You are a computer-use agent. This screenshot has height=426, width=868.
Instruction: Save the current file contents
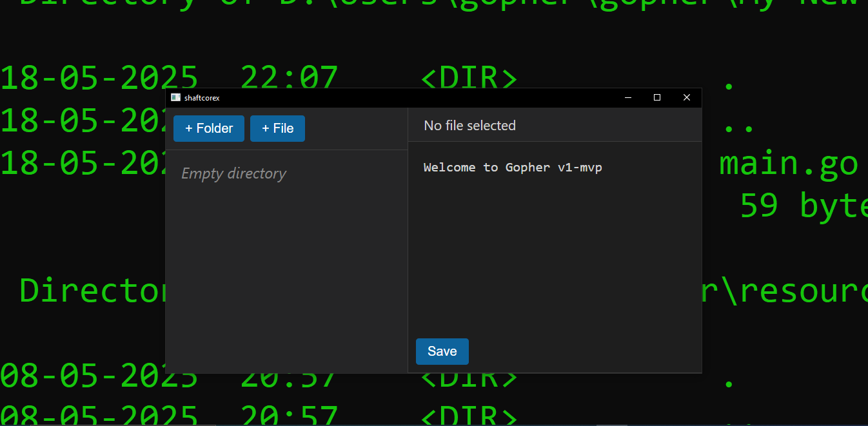coord(442,351)
